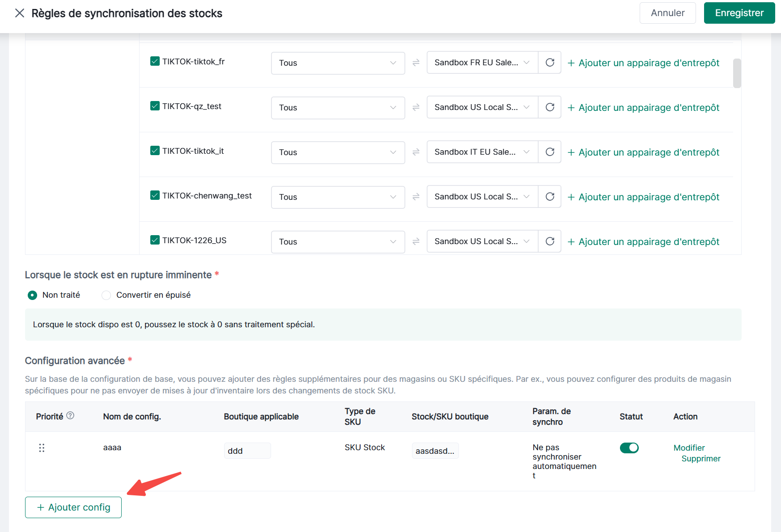
Task: Click the Enregistrer button
Action: tap(739, 13)
